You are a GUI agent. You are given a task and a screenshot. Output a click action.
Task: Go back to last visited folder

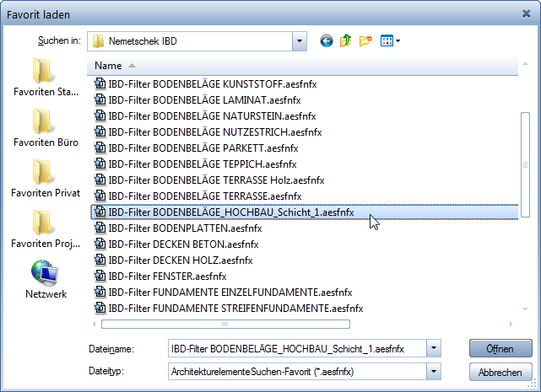[327, 41]
